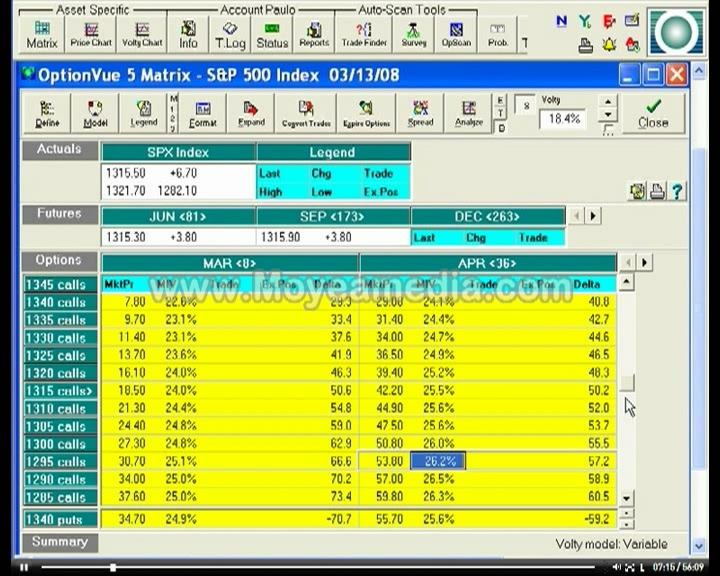The width and height of the screenshot is (720, 576).
Task: Show next futures month with right arrow
Action: coord(593,215)
